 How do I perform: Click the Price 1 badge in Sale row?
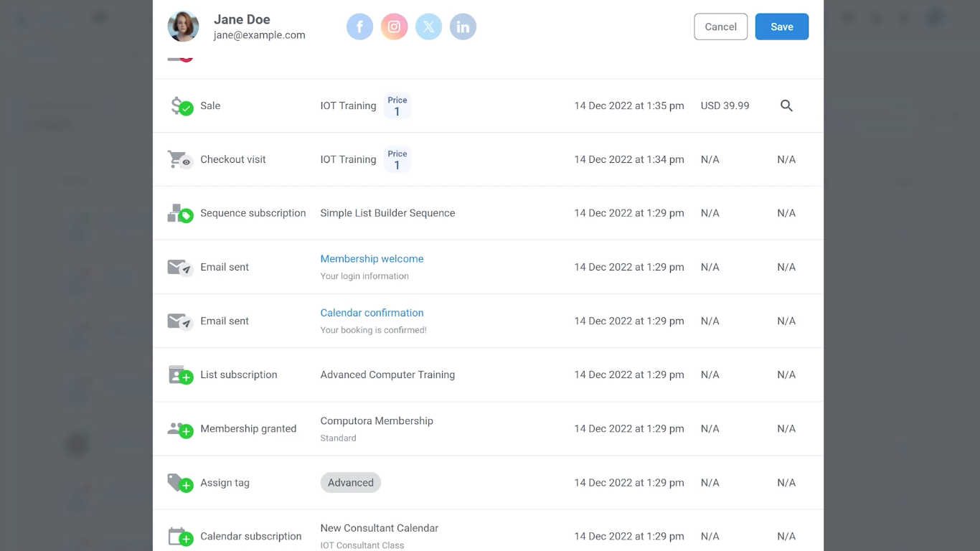tap(397, 105)
